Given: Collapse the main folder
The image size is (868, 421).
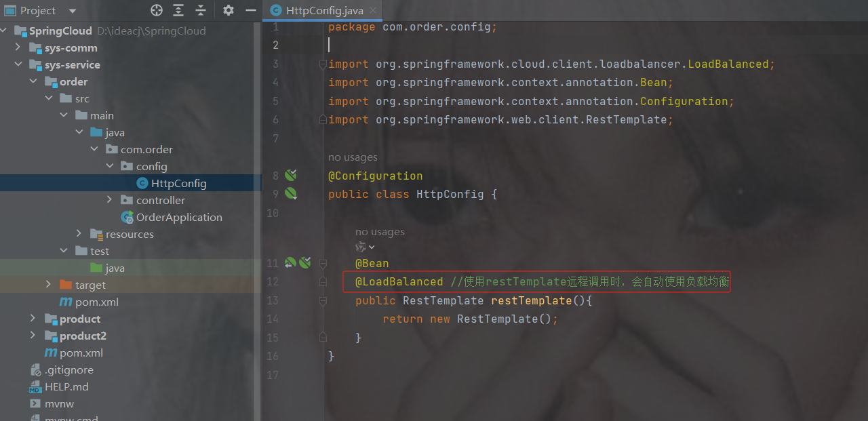Looking at the screenshot, I should (x=64, y=116).
